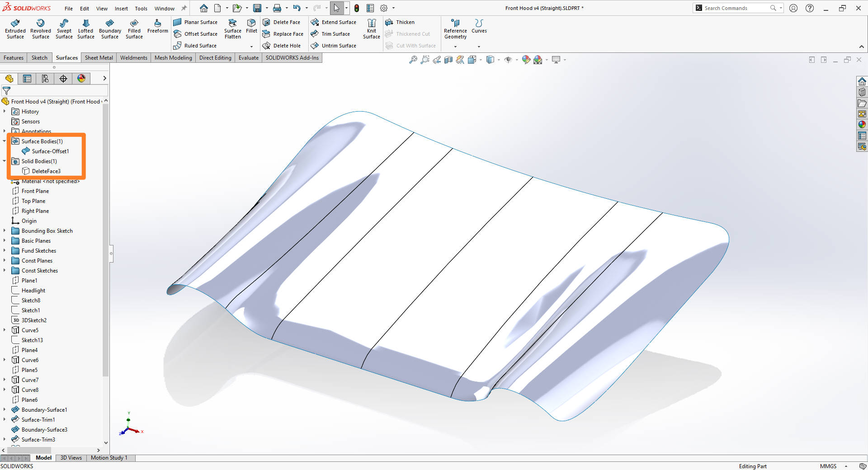Screen dimensions: 868x470
Task: Switch to the Sheet Metal tab
Action: [x=99, y=58]
